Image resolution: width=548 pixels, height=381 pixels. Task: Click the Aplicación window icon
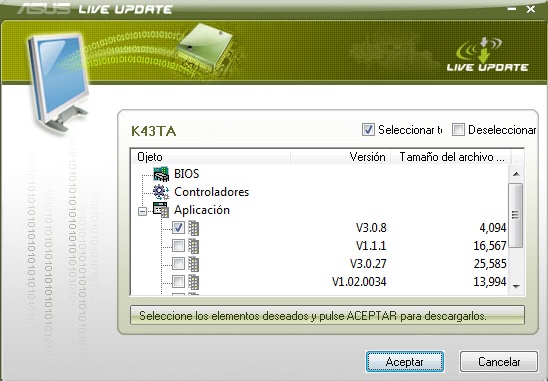tap(161, 210)
